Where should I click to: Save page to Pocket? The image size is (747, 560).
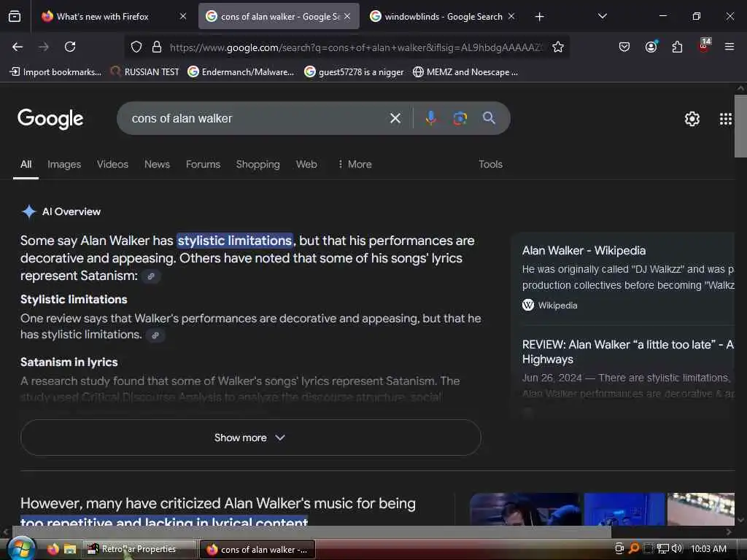click(x=624, y=47)
